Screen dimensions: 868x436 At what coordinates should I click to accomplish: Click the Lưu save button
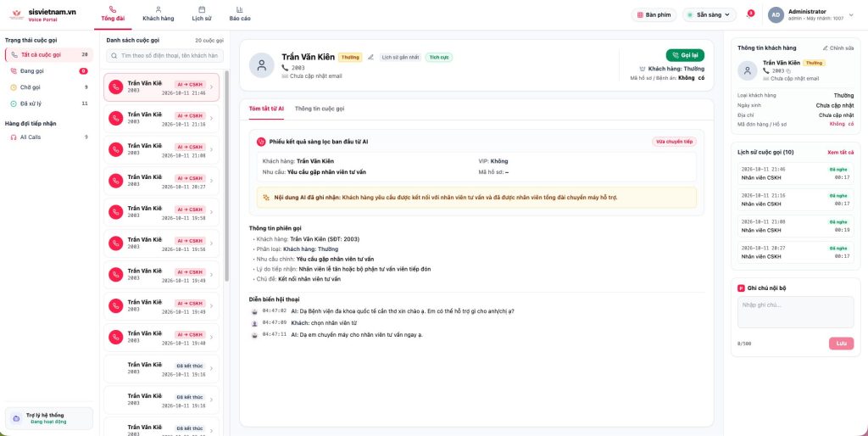[841, 344]
